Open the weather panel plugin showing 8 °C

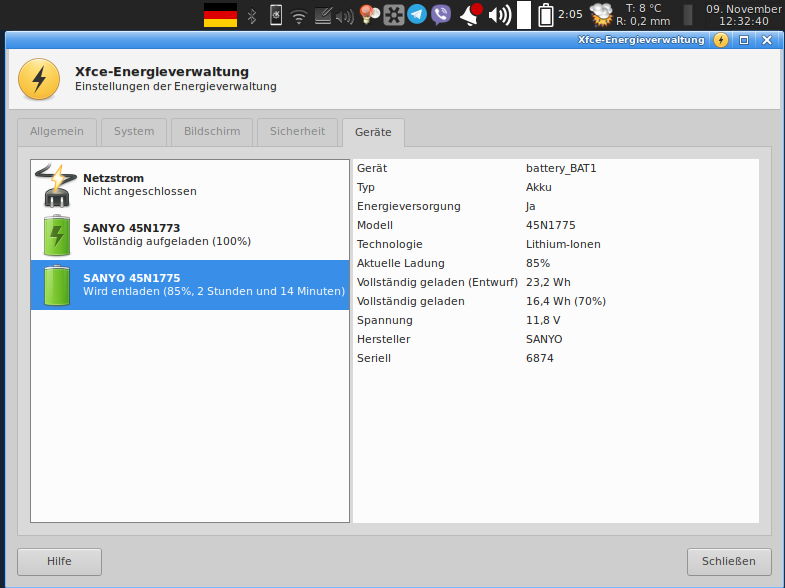tap(630, 15)
